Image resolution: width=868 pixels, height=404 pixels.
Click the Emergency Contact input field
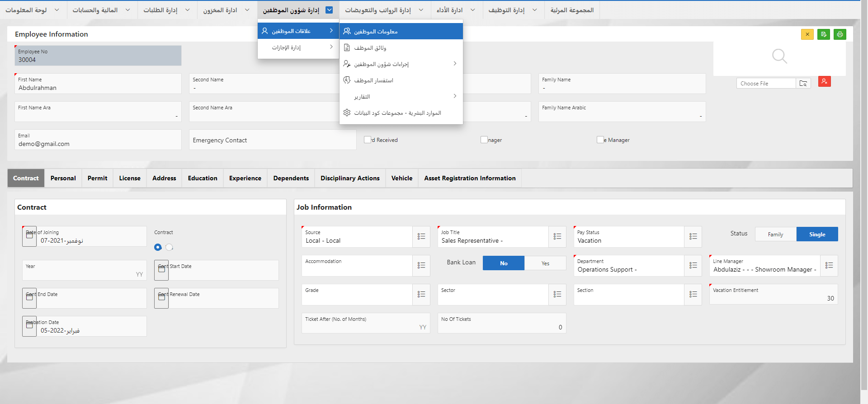273,141
